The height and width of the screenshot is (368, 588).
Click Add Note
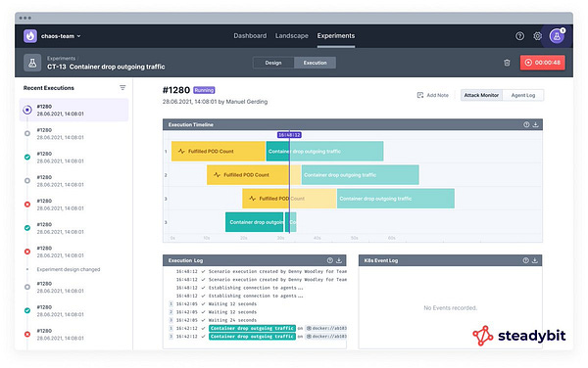(x=433, y=95)
